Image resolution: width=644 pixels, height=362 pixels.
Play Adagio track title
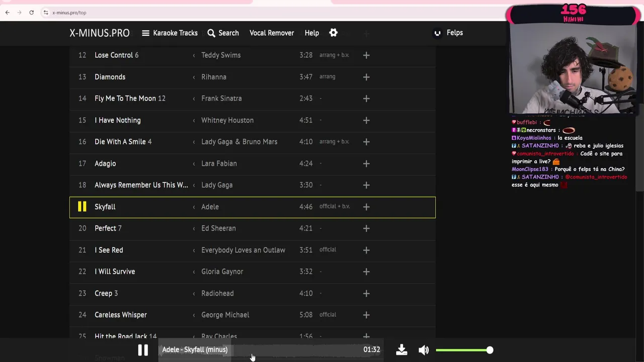click(105, 163)
